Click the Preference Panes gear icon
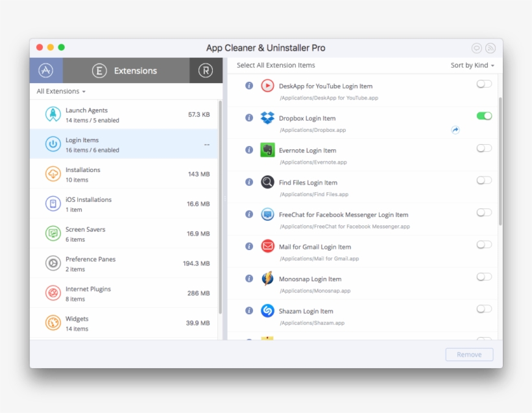532x413 pixels. click(53, 263)
